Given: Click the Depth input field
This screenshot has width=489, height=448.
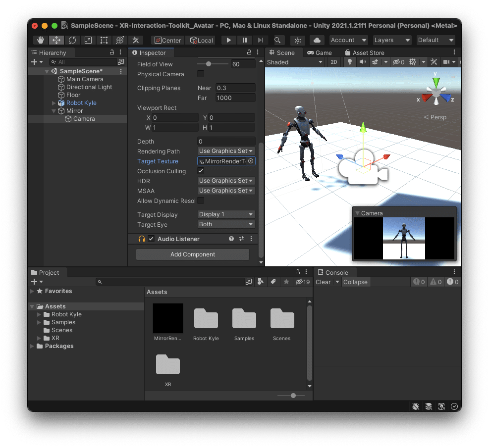Looking at the screenshot, I should point(226,142).
